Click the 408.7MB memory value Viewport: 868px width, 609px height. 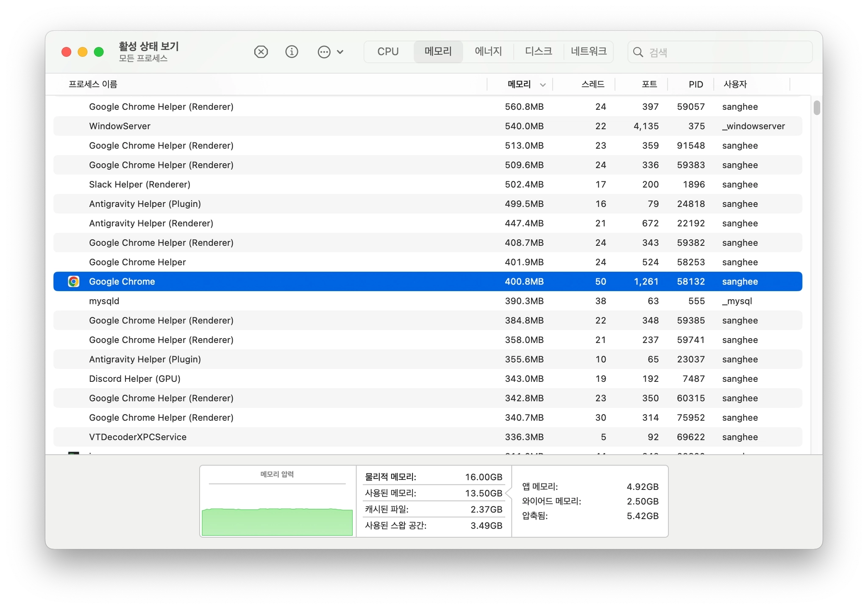tap(524, 243)
